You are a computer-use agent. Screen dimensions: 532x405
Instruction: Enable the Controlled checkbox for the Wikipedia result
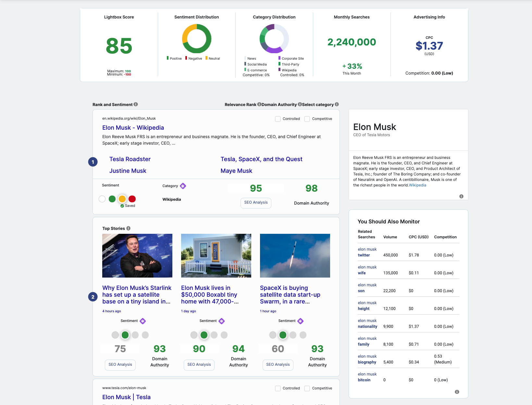[278, 119]
